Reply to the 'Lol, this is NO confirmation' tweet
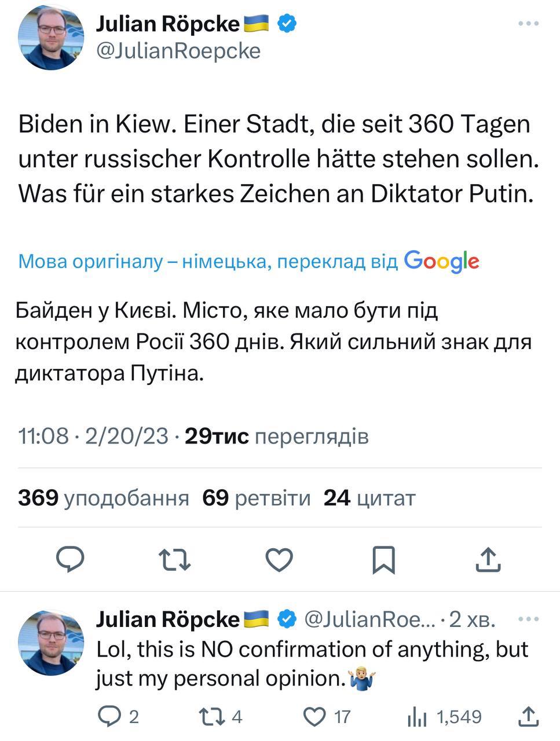The width and height of the screenshot is (560, 741). pos(108,717)
